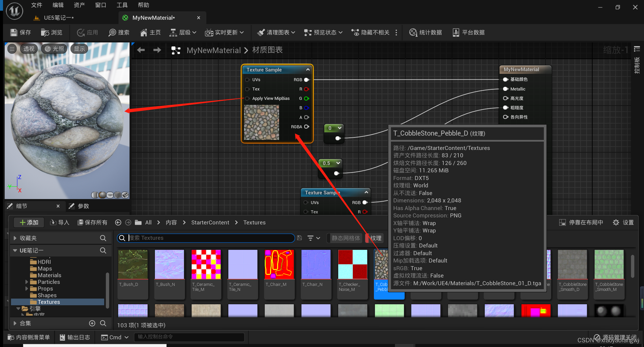This screenshot has height=347, width=644.
Task: Toggle Hide Unrelated (隐藏不相关) nodes
Action: click(x=370, y=32)
